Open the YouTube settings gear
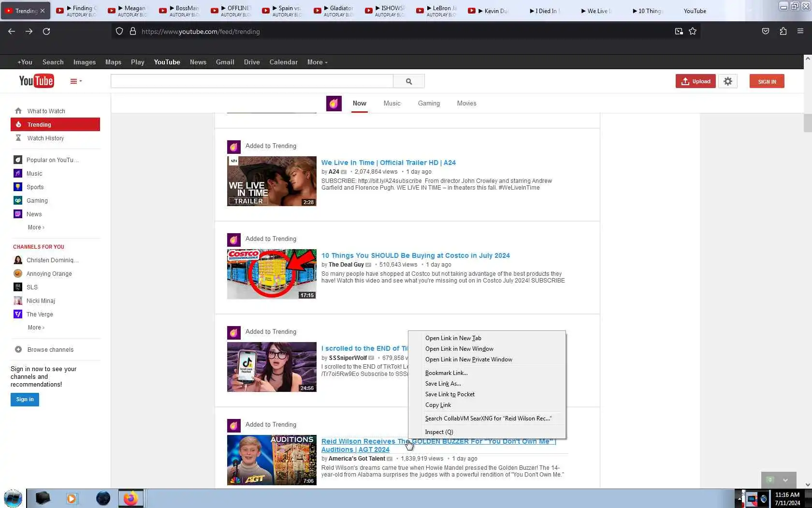 728,81
